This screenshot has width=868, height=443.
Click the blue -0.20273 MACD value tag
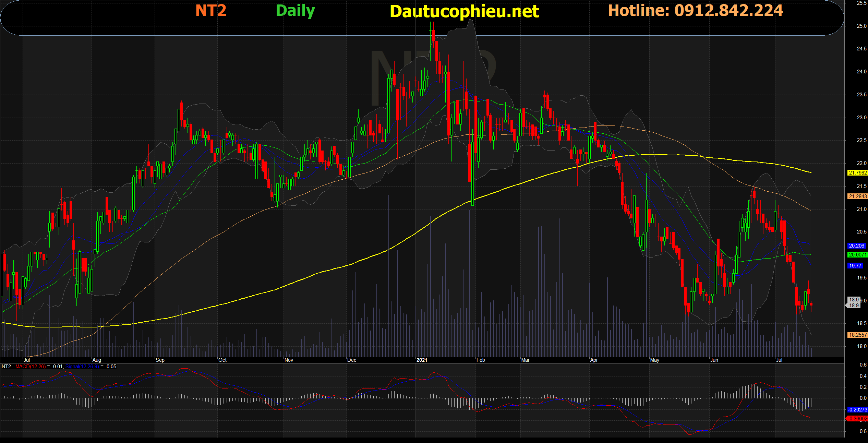(857, 410)
